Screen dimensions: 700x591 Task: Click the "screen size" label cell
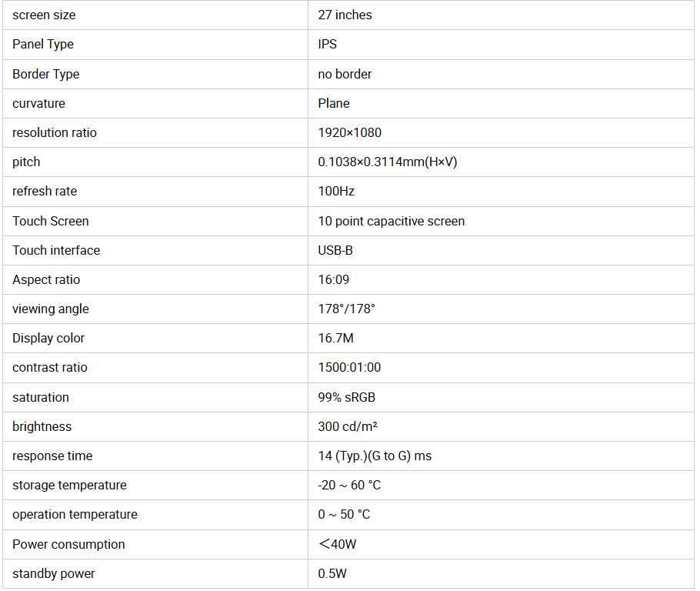[44, 15]
